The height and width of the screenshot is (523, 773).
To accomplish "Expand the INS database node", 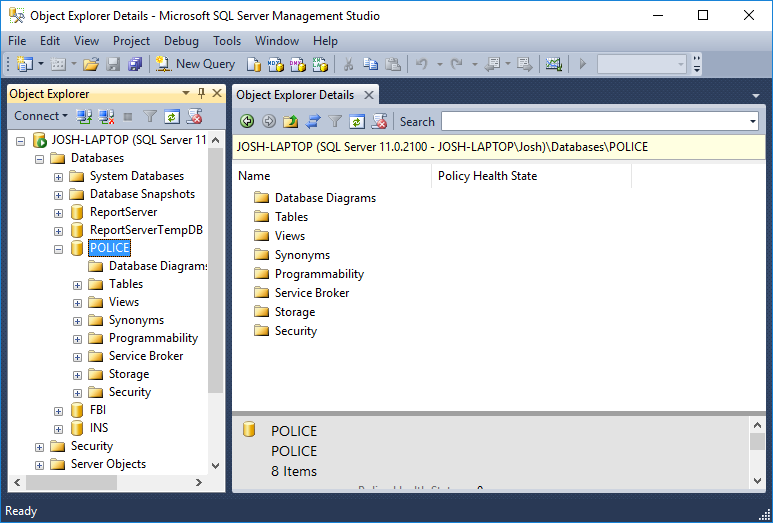I will point(59,429).
